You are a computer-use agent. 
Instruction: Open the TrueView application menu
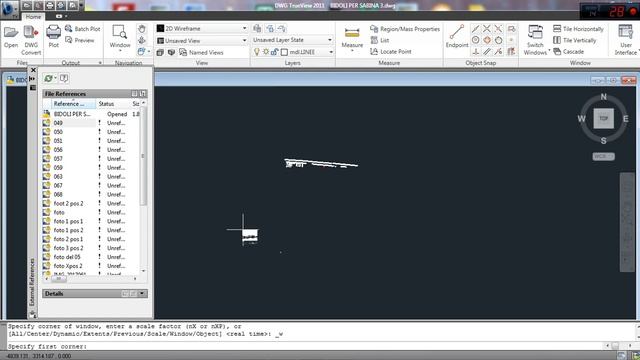(9, 9)
